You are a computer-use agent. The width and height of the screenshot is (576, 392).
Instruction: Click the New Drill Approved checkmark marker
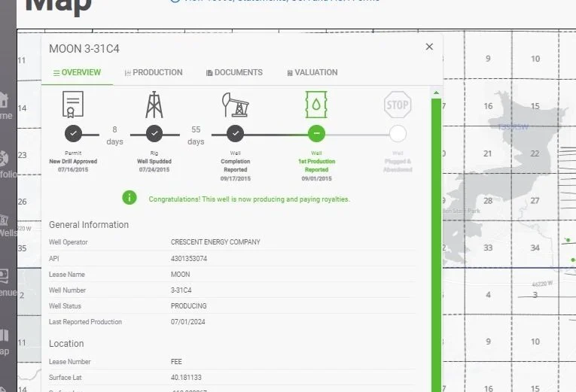click(x=74, y=134)
